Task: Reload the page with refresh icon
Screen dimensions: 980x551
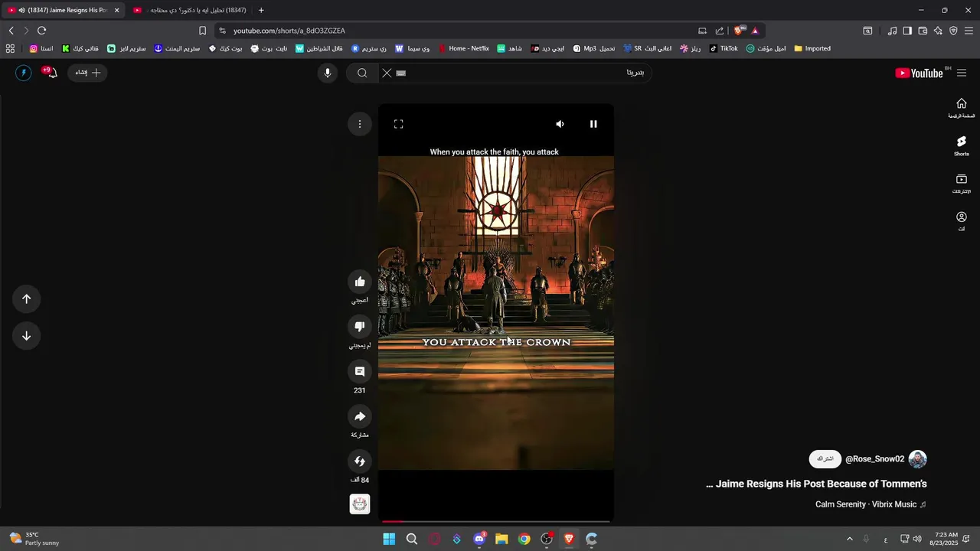Action: pos(41,31)
